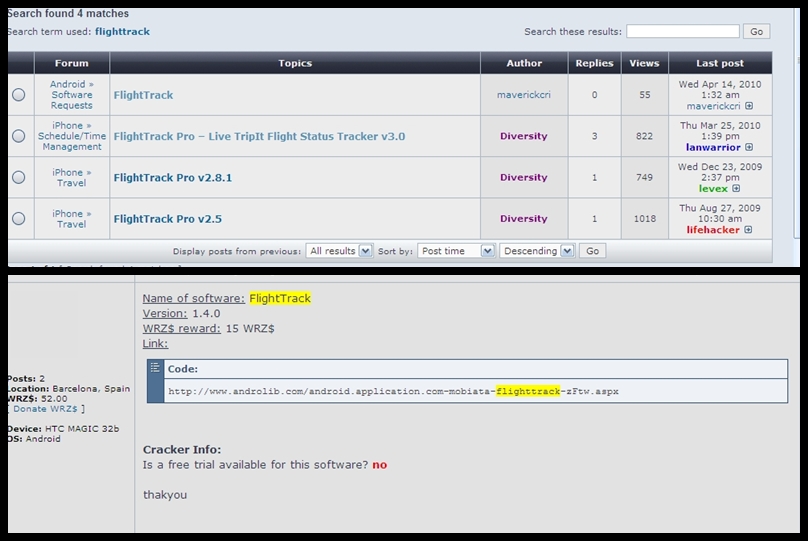The width and height of the screenshot is (808, 541).
Task: Open Diversity author link in v3.0 row
Action: [x=524, y=136]
